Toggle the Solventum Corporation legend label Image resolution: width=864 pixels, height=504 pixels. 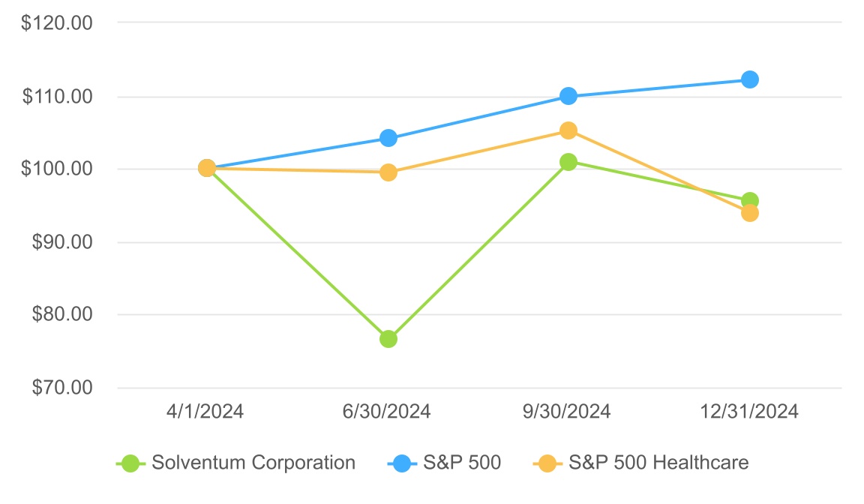tap(253, 463)
